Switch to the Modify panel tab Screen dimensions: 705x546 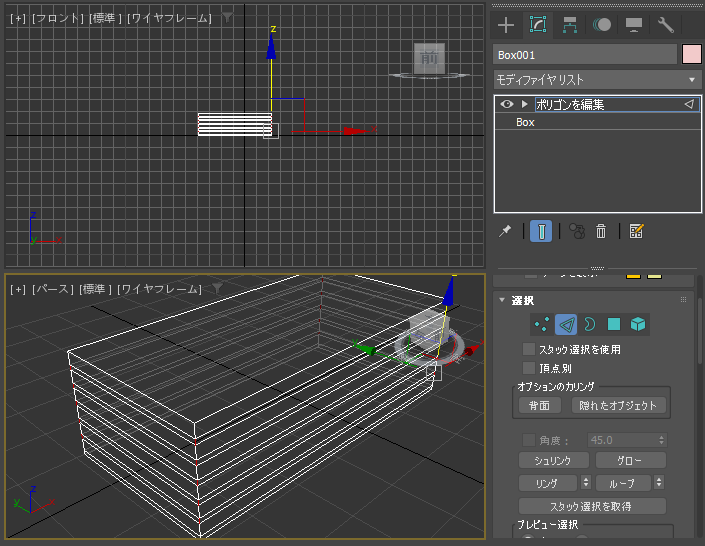pos(538,25)
